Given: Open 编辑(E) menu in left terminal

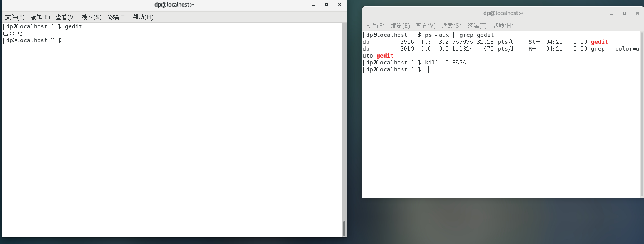Looking at the screenshot, I should [40, 17].
